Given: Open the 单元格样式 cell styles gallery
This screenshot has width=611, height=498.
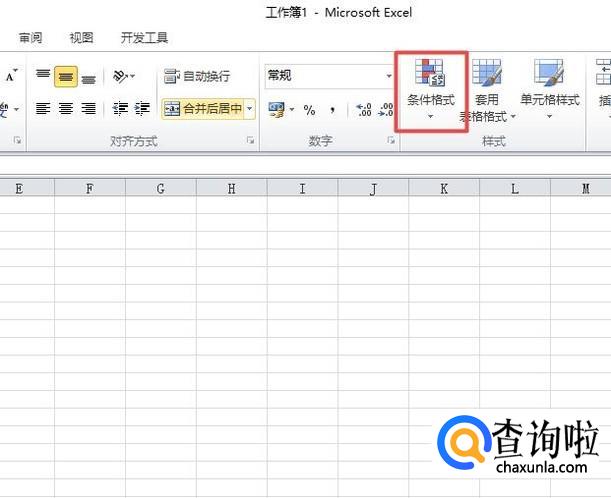Looking at the screenshot, I should [x=550, y=90].
